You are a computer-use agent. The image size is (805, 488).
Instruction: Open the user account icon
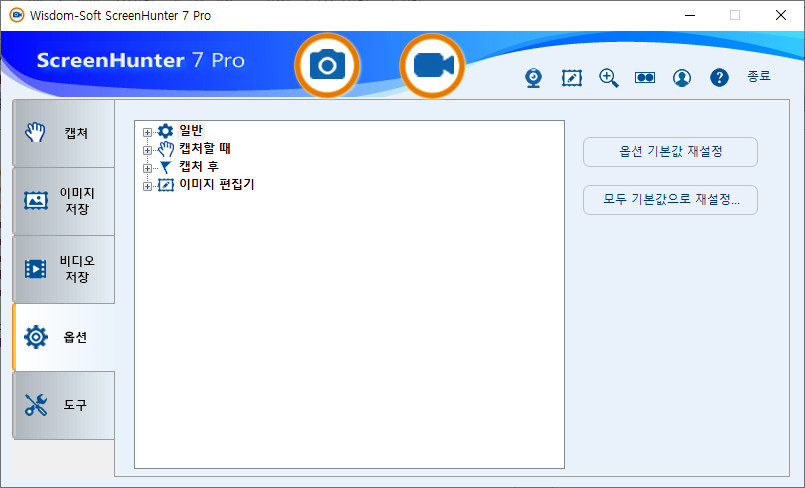(682, 78)
